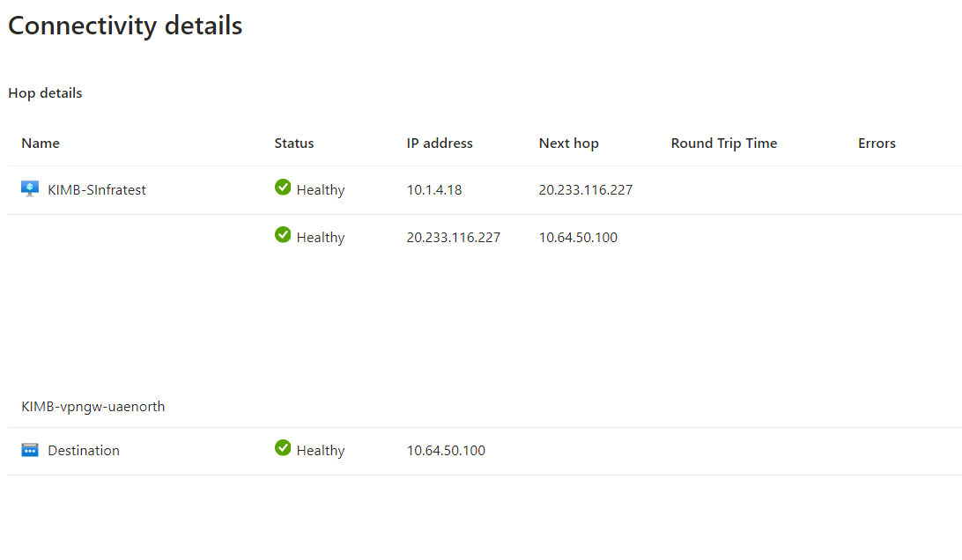Select the Destination row of the hop table
Image resolution: width=962 pixels, height=560 pixels.
tap(481, 450)
